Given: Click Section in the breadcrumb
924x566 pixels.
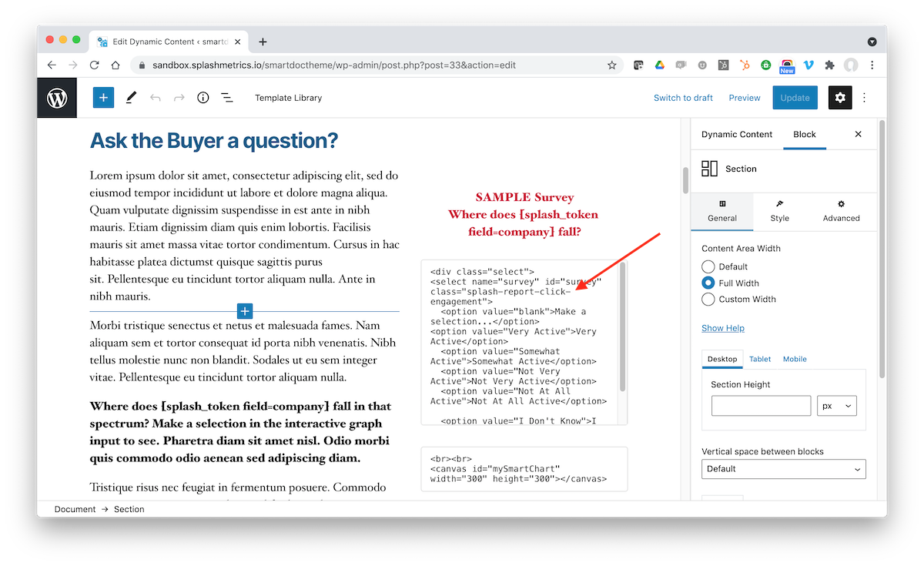Looking at the screenshot, I should pos(129,509).
